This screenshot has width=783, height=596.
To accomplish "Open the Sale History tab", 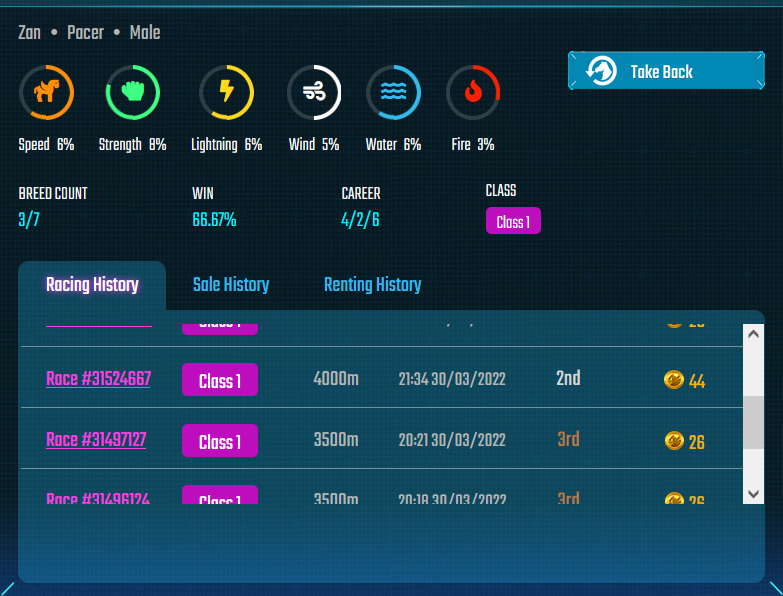I will pyautogui.click(x=231, y=285).
